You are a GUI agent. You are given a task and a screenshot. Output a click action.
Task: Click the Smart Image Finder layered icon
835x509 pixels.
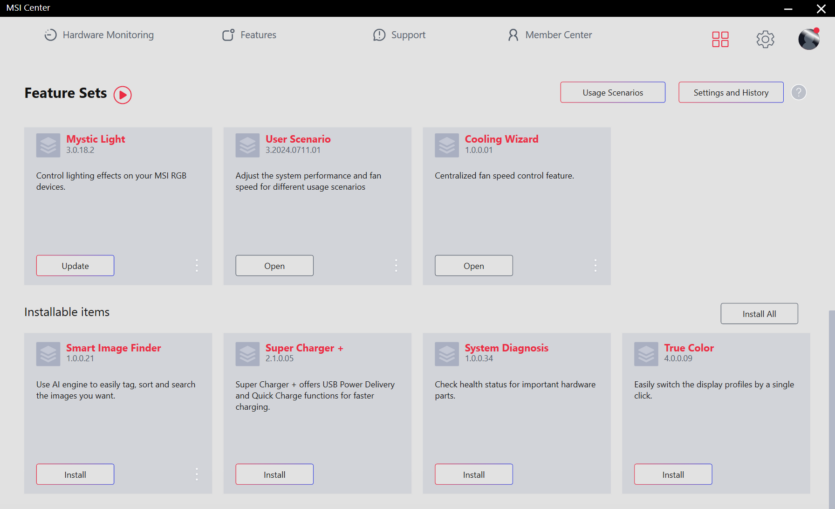click(48, 354)
